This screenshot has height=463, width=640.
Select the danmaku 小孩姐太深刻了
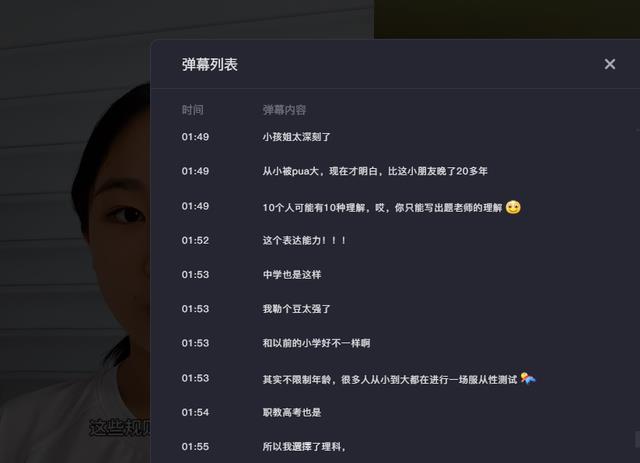296,137
